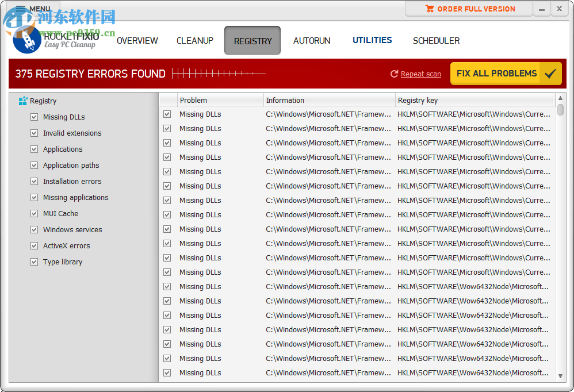This screenshot has width=574, height=392.
Task: Sort by the Information column header
Action: [329, 100]
